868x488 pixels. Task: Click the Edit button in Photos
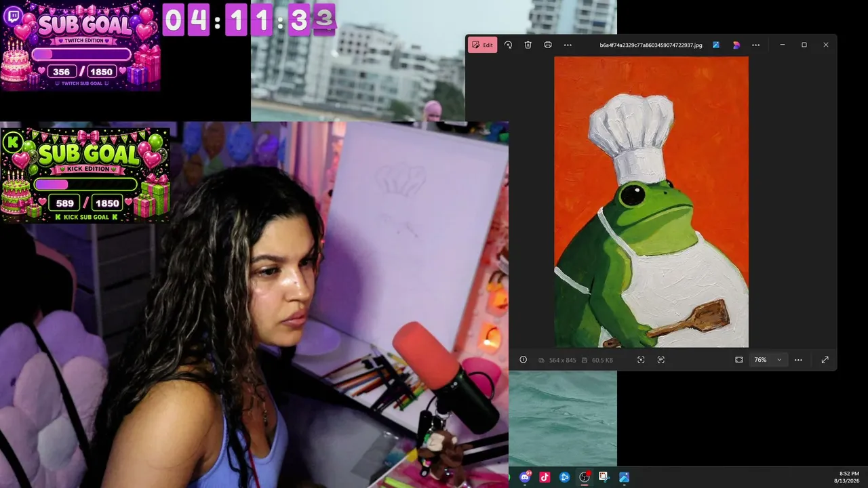click(x=482, y=45)
